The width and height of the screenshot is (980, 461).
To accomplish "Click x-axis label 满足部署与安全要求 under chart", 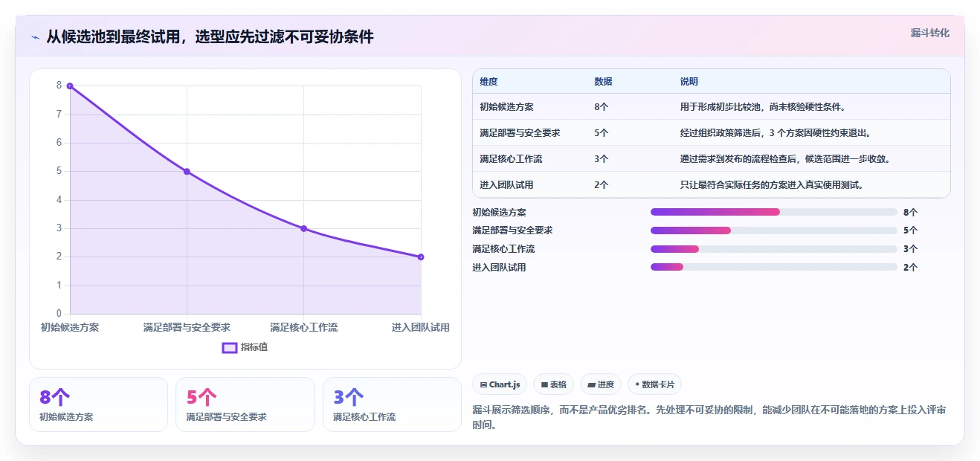I will coord(187,328).
